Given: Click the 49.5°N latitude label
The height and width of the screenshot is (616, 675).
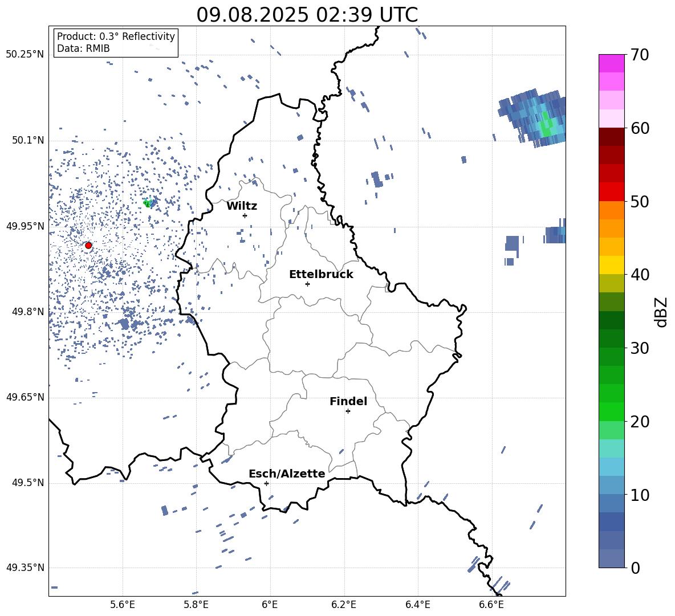Looking at the screenshot, I should pos(28,483).
